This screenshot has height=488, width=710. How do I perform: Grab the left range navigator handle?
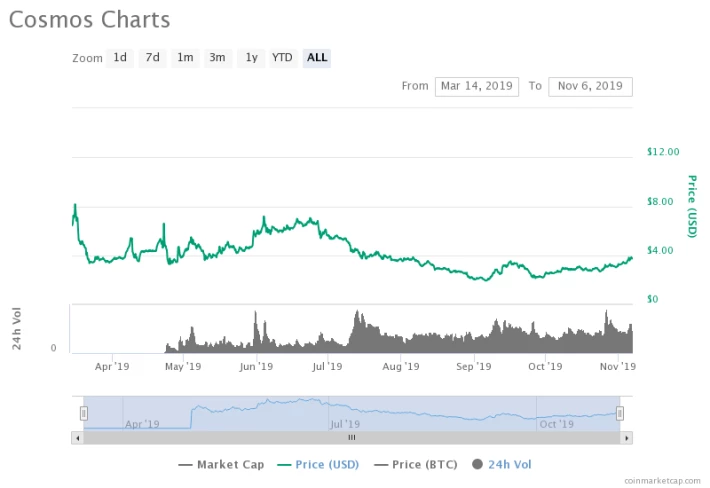coord(84,413)
